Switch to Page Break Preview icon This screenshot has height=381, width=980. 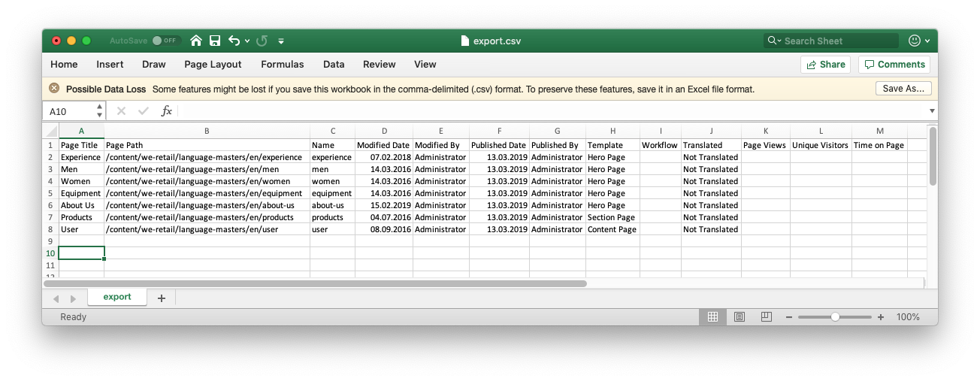pyautogui.click(x=765, y=317)
